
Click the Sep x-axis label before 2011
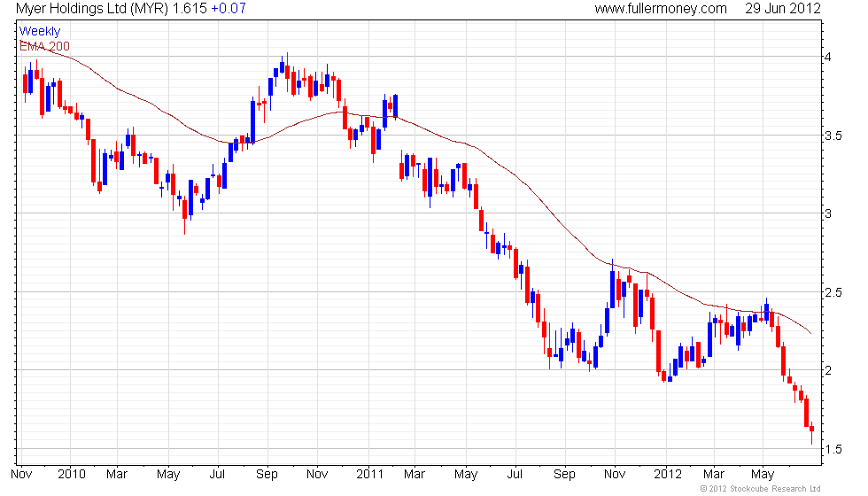point(267,475)
